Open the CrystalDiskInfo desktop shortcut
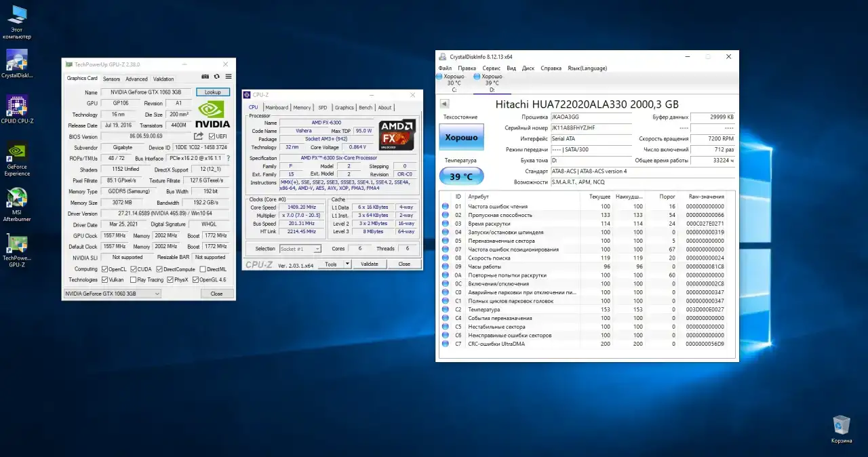Screen dimensions: 868x457 [17, 64]
